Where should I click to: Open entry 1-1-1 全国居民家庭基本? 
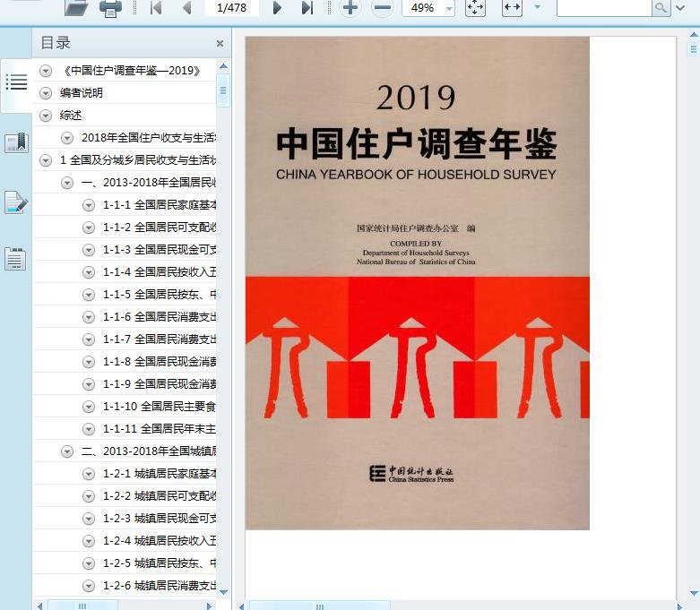point(160,205)
